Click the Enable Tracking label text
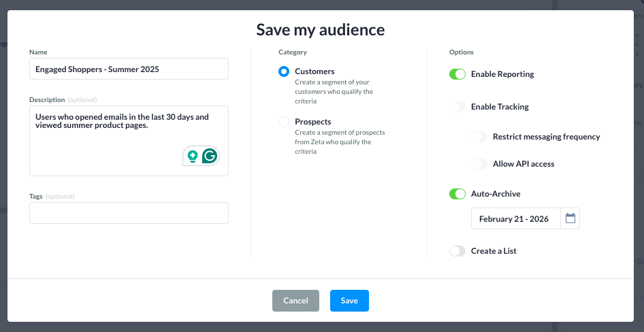The image size is (644, 332). pos(500,107)
